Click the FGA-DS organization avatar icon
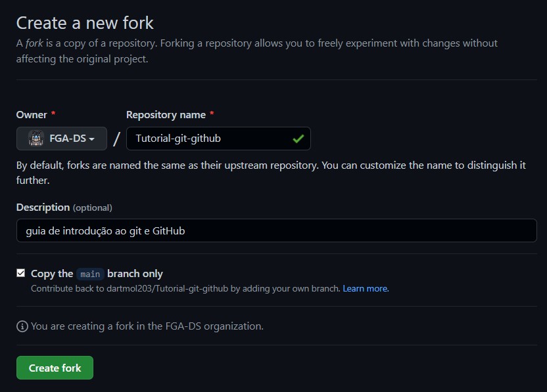Image resolution: width=547 pixels, height=392 pixels. [36, 139]
